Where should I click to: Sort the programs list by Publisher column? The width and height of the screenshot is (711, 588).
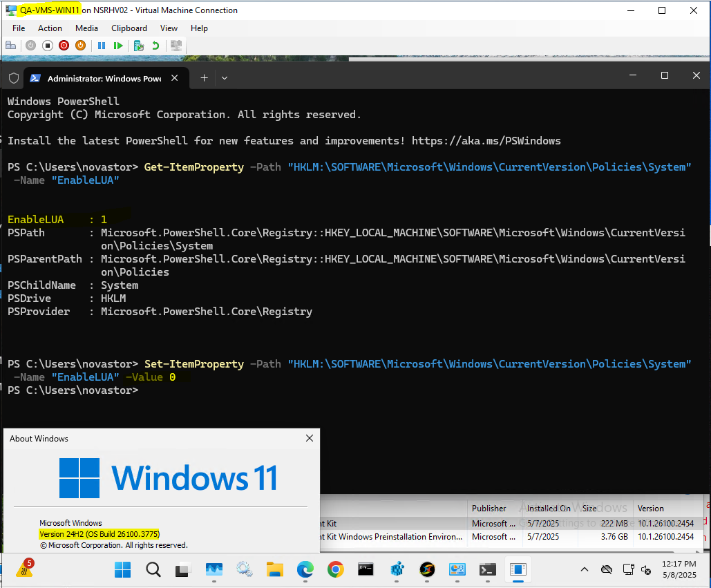[489, 509]
